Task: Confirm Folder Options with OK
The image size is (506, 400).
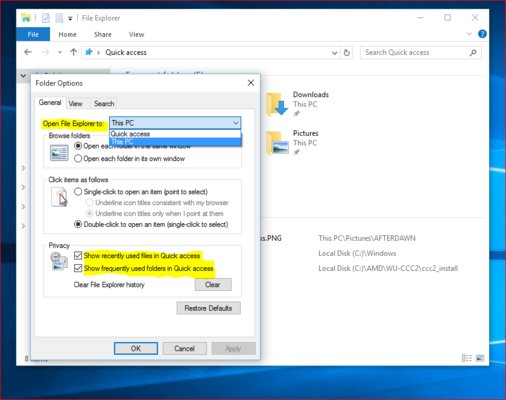Action: coord(136,348)
